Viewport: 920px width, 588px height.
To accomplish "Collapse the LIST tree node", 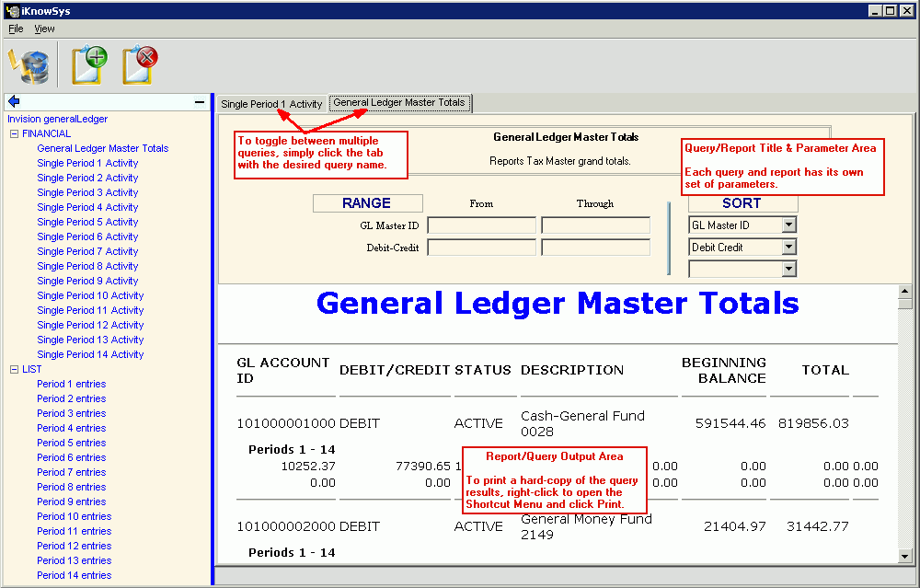I will click(14, 369).
